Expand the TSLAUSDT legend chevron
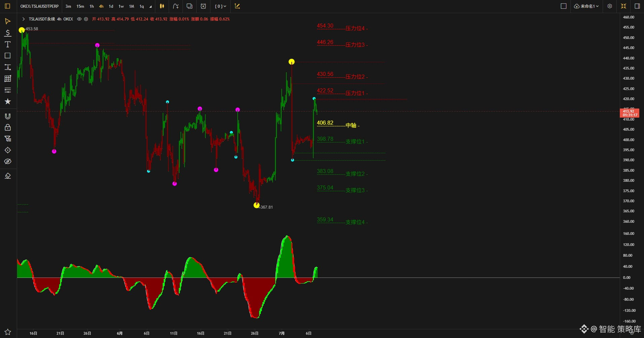The width and height of the screenshot is (644, 338). (24, 19)
